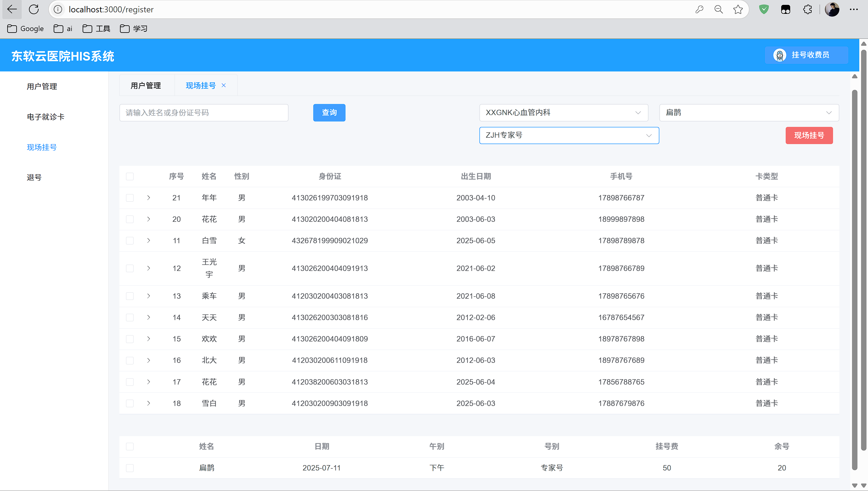Open browser settings three-dot menu
Screen dimensions: 868x491
pos(854,9)
